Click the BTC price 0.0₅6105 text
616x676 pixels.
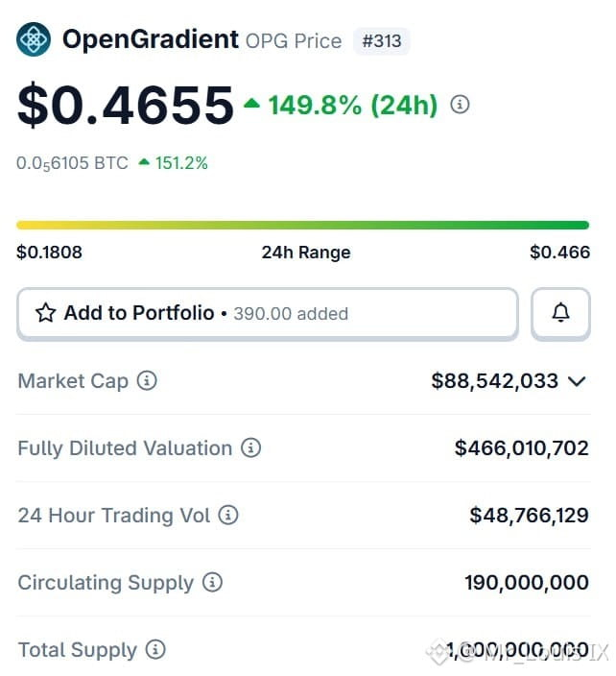point(72,164)
